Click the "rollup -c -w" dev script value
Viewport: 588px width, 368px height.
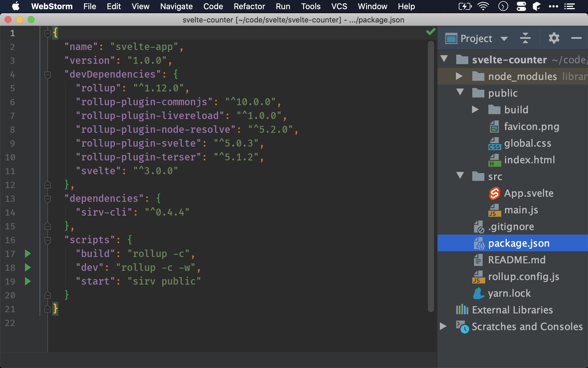point(156,268)
